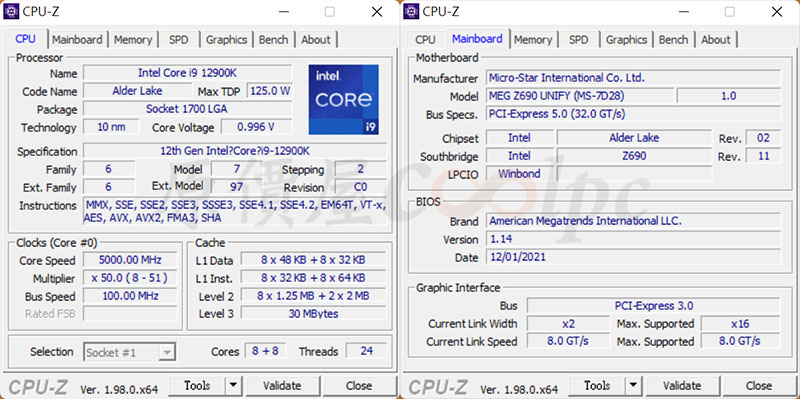Open About tab in left window
The image size is (800, 399).
tap(315, 39)
